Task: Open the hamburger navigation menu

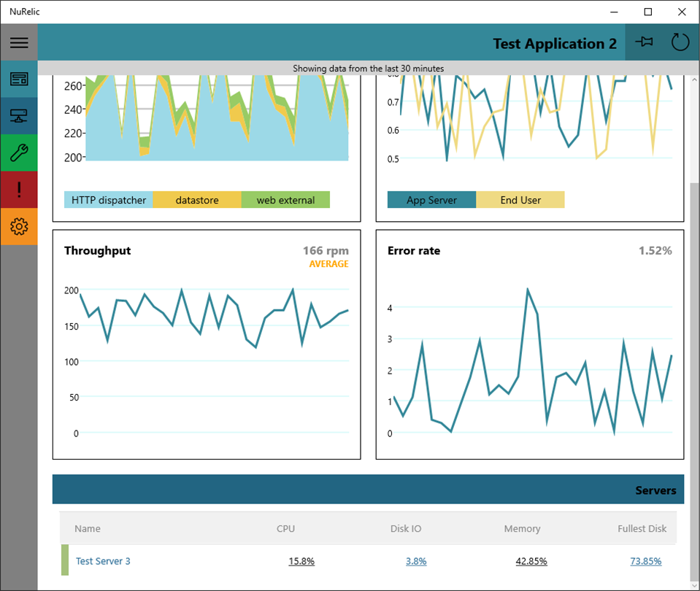Action: coord(19,42)
